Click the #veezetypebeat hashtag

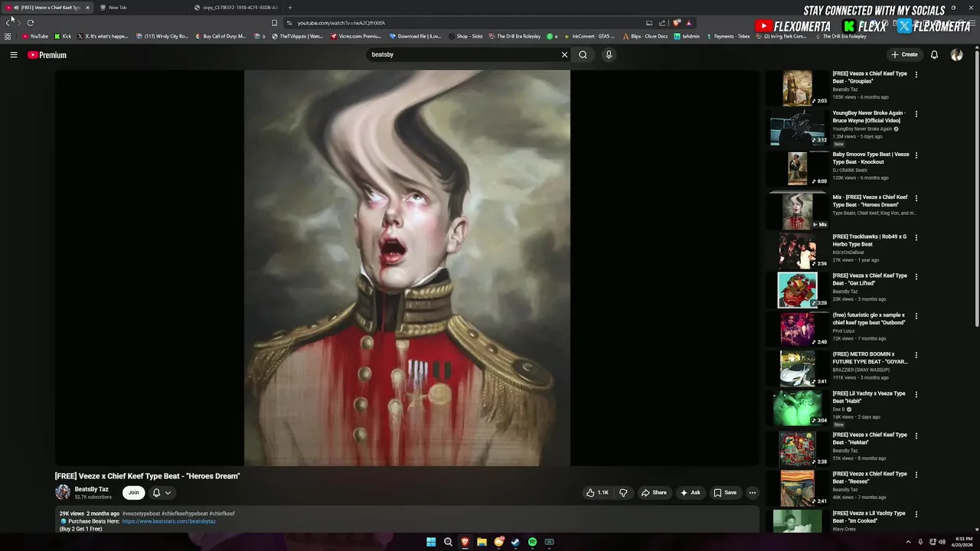[141, 514]
